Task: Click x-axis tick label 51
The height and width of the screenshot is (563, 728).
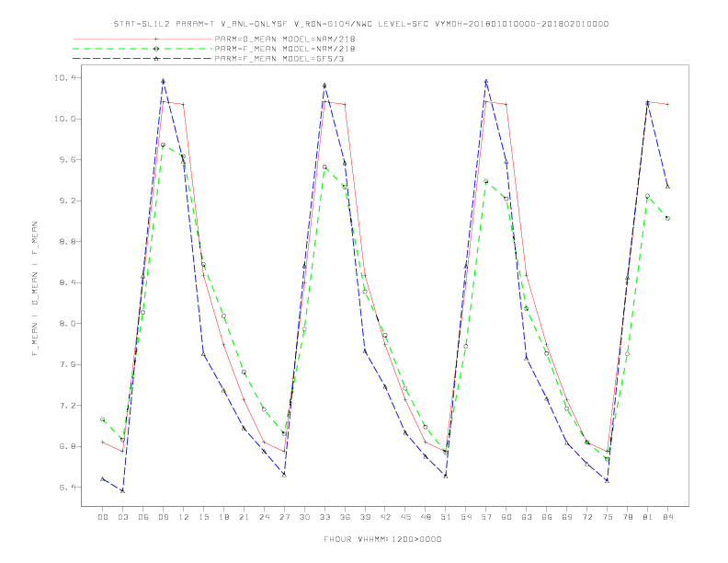Action: point(446,517)
